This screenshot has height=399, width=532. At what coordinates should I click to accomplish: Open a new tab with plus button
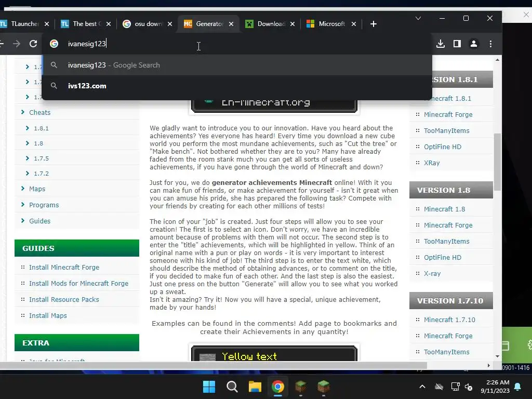click(x=373, y=24)
